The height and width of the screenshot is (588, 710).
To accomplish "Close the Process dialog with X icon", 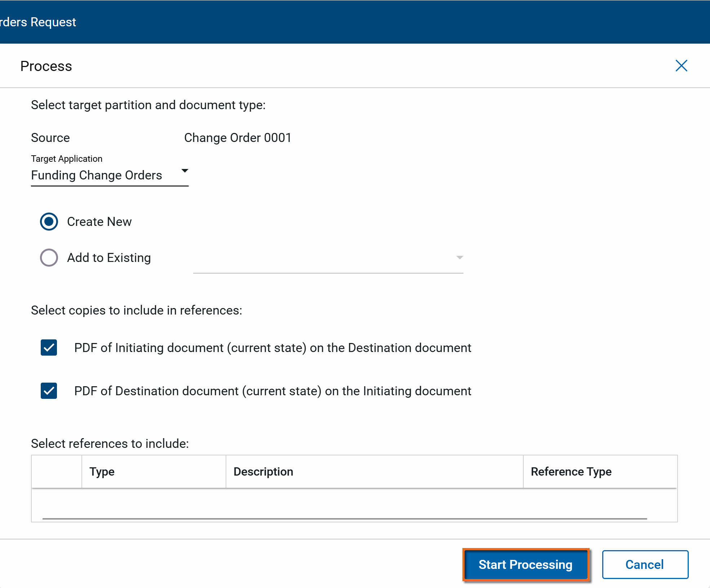I will [681, 66].
